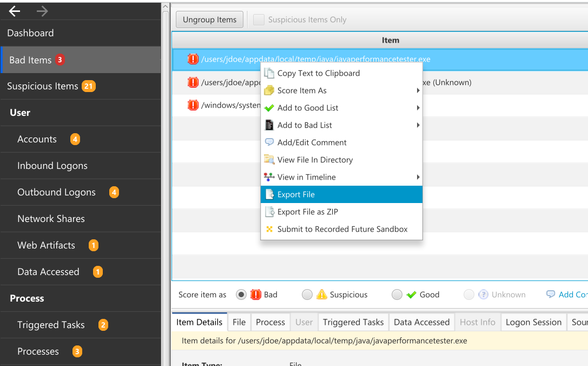
Task: Select the Suspicious score radio button
Action: [x=307, y=295]
